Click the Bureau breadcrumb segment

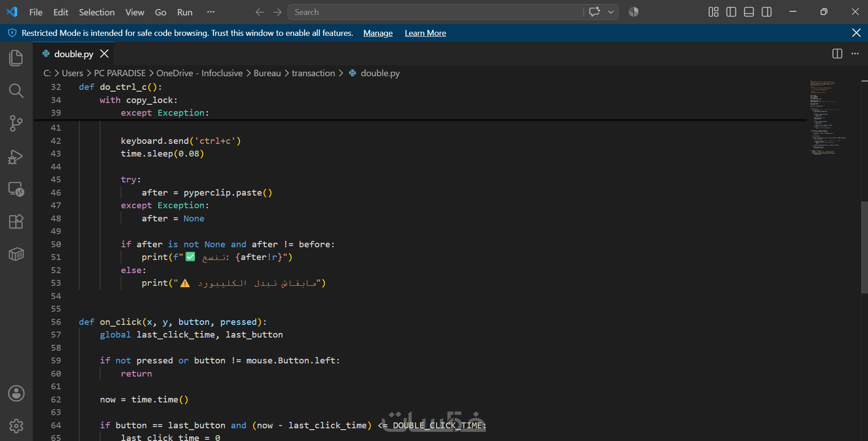click(x=267, y=73)
